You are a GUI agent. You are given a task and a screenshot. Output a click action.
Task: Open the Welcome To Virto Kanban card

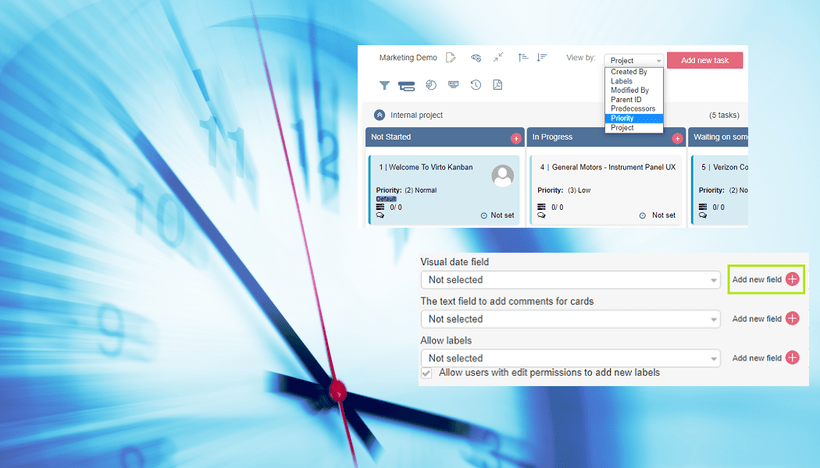444,190
